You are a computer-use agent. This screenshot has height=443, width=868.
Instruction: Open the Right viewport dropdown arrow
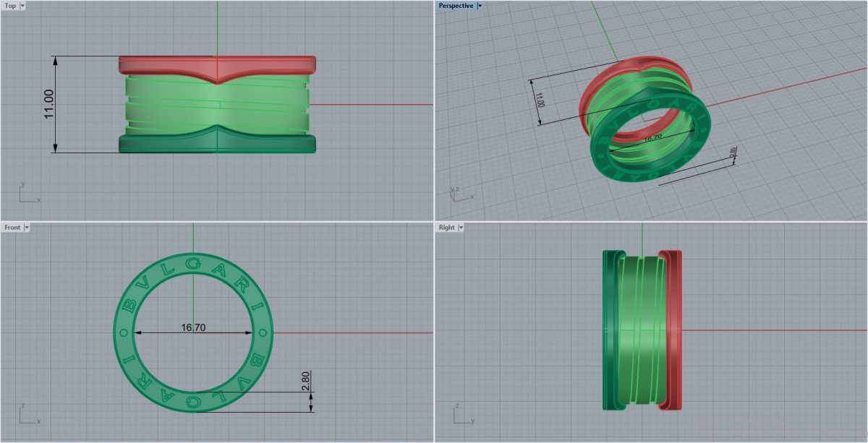click(x=460, y=228)
